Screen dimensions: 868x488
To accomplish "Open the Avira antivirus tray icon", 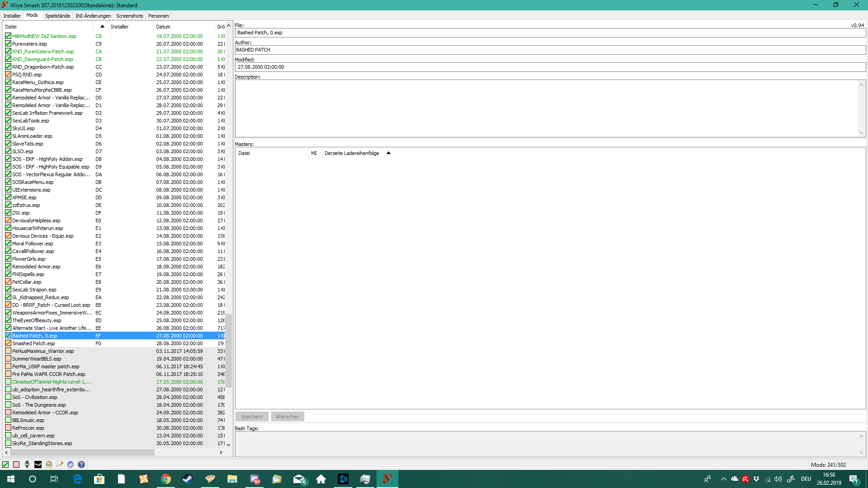I will 745,479.
